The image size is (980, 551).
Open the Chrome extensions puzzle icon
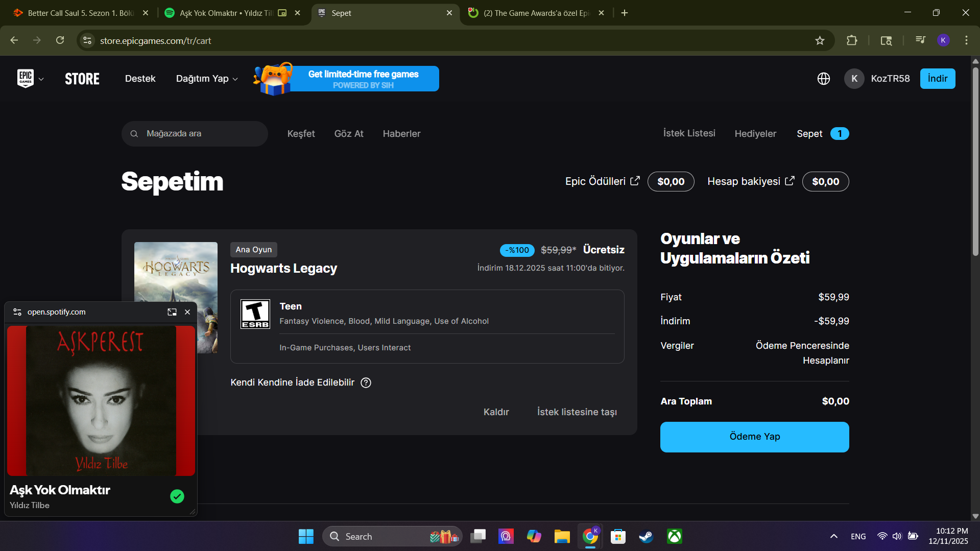[x=852, y=40]
